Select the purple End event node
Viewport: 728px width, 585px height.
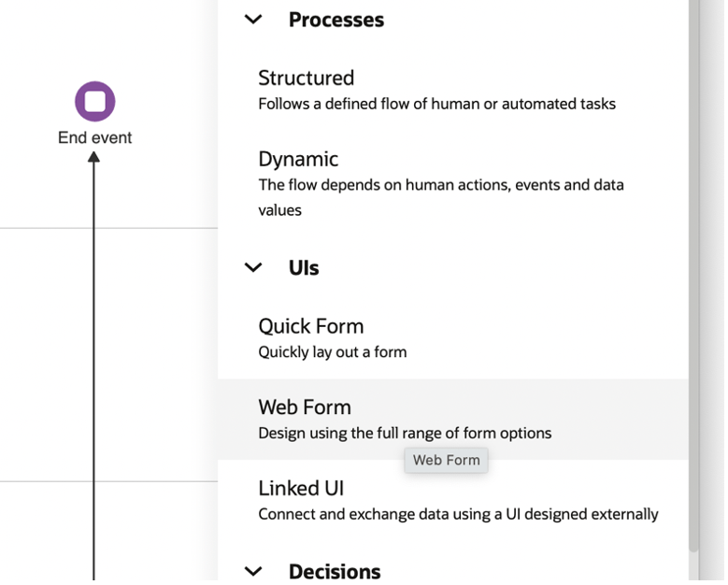pyautogui.click(x=94, y=101)
